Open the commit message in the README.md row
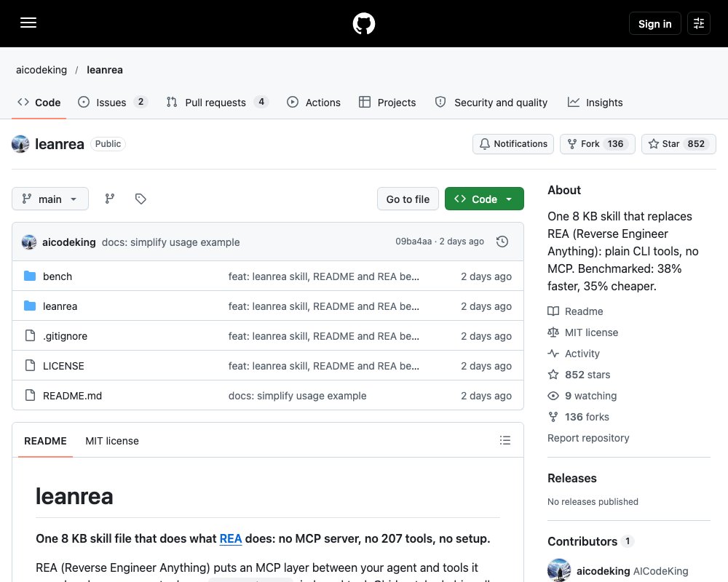Image resolution: width=728 pixels, height=582 pixels. point(297,396)
